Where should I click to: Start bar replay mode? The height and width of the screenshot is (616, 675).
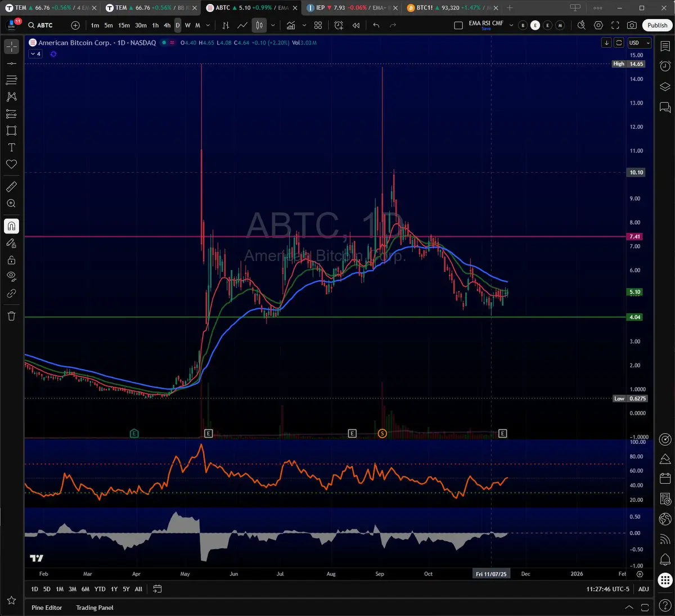click(x=356, y=25)
